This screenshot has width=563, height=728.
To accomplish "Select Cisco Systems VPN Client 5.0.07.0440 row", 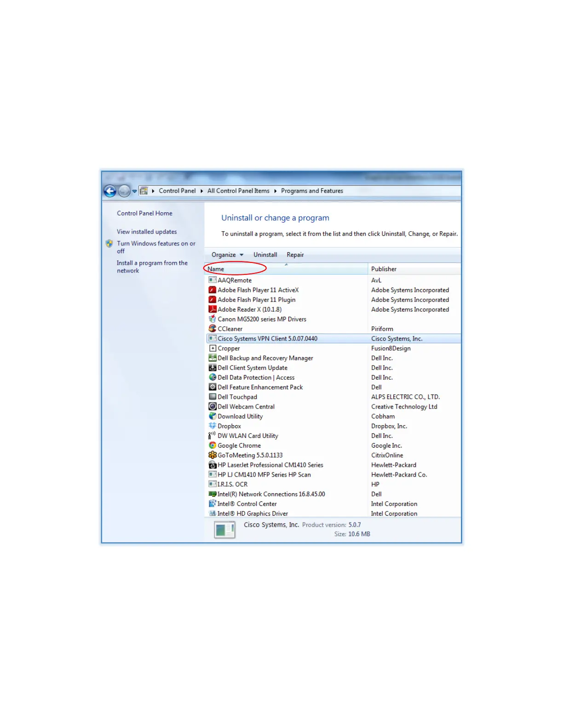I will click(334, 338).
